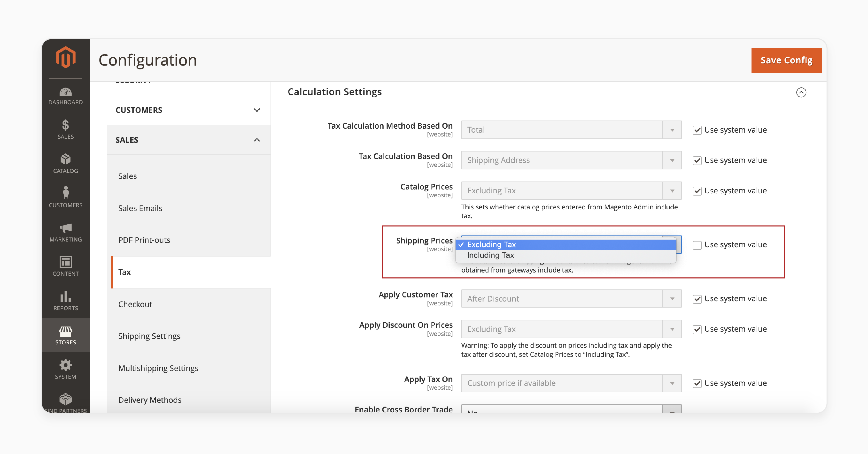Viewport: 868px width, 454px height.
Task: Uncheck Use system value for Apply Customer Tax
Action: click(697, 299)
